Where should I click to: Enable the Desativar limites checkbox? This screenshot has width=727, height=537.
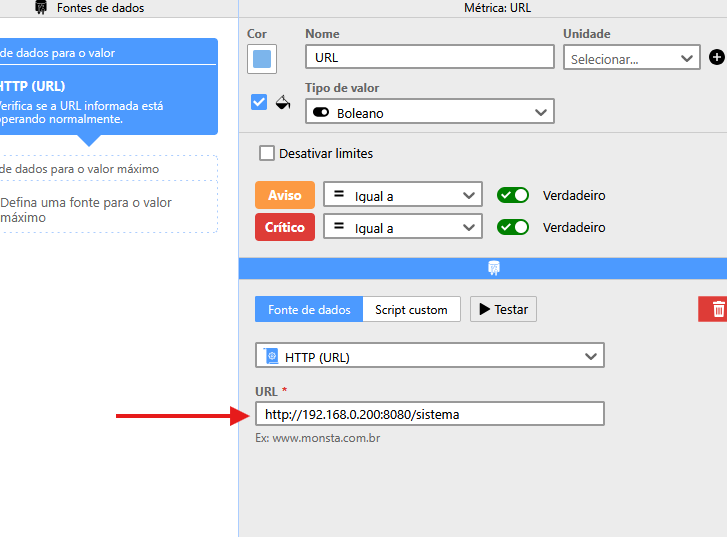click(x=267, y=154)
